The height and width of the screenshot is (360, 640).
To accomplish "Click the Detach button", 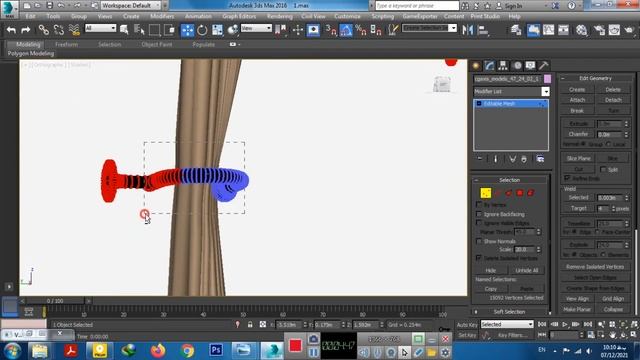I will 613,100.
